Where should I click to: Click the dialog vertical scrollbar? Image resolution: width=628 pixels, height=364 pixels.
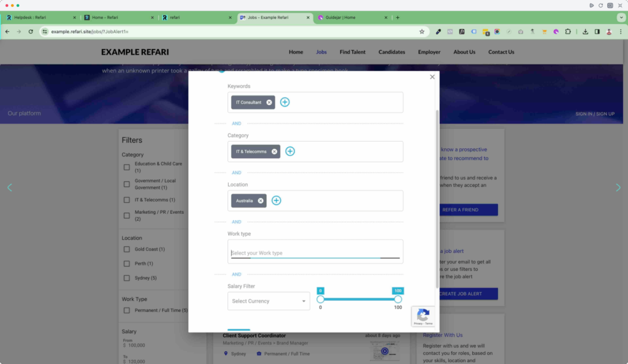pos(437,199)
